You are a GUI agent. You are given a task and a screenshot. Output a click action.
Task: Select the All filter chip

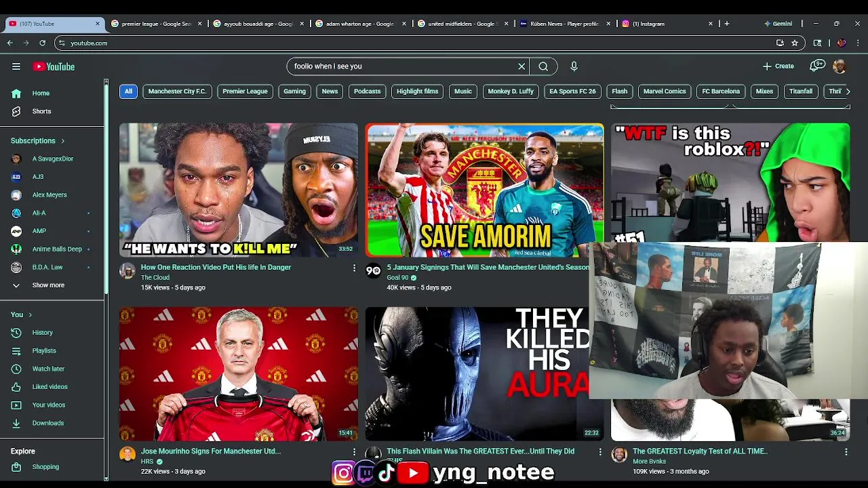128,91
